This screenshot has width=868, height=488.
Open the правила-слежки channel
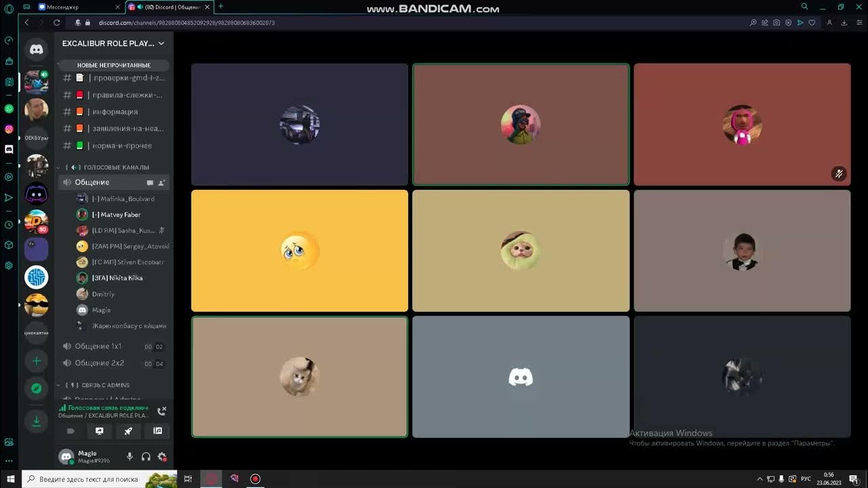[114, 95]
